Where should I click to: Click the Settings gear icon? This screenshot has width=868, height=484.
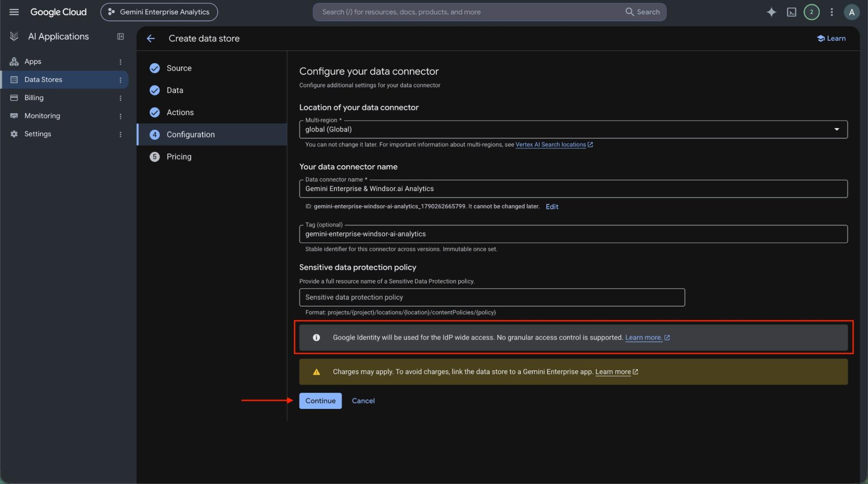[14, 134]
